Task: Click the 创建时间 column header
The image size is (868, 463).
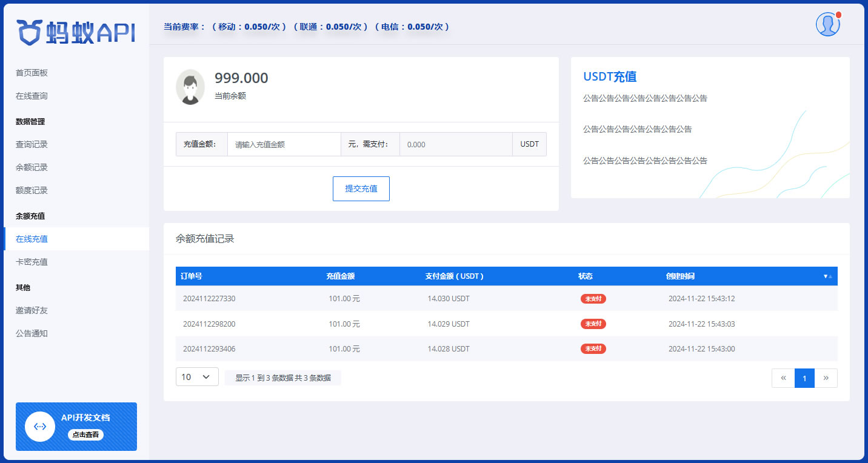Action: [680, 276]
